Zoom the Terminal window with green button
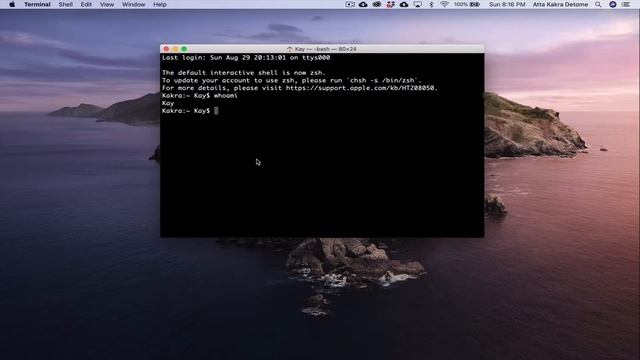Screen dimensions: 640x360 184,49
